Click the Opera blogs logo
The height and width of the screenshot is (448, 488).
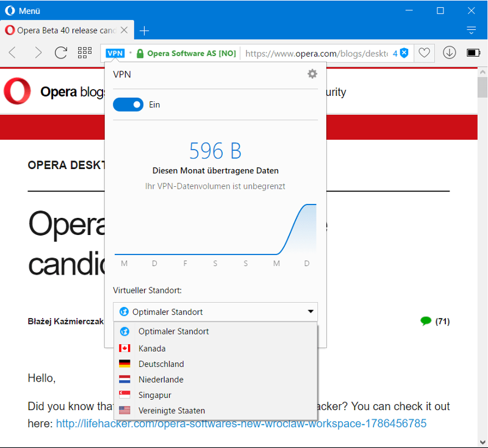coord(54,92)
